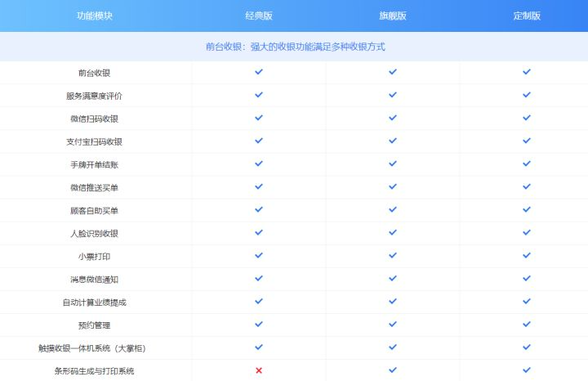The width and height of the screenshot is (588, 381).
Task: Click the 经典版 checkmark for 人脸识别收银
Action: click(x=259, y=232)
